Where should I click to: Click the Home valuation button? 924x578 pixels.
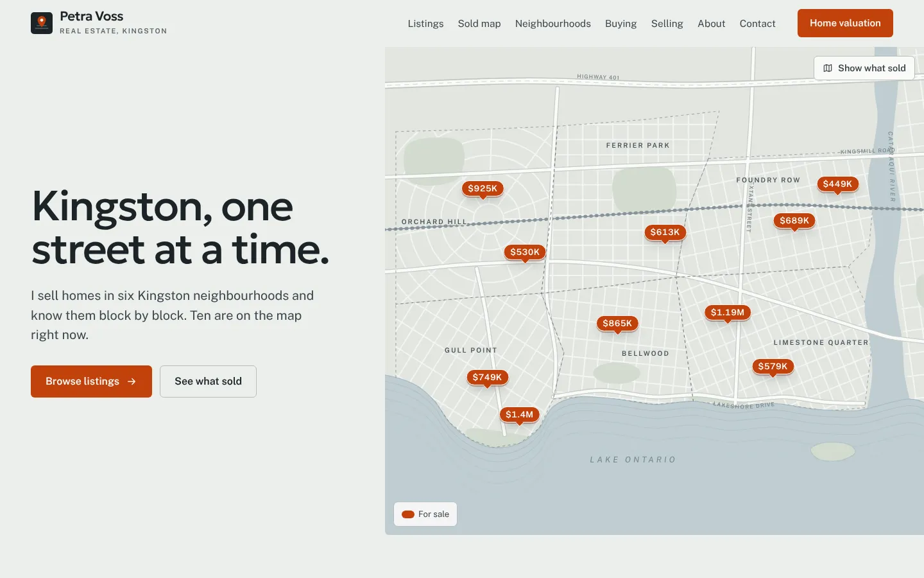845,23
